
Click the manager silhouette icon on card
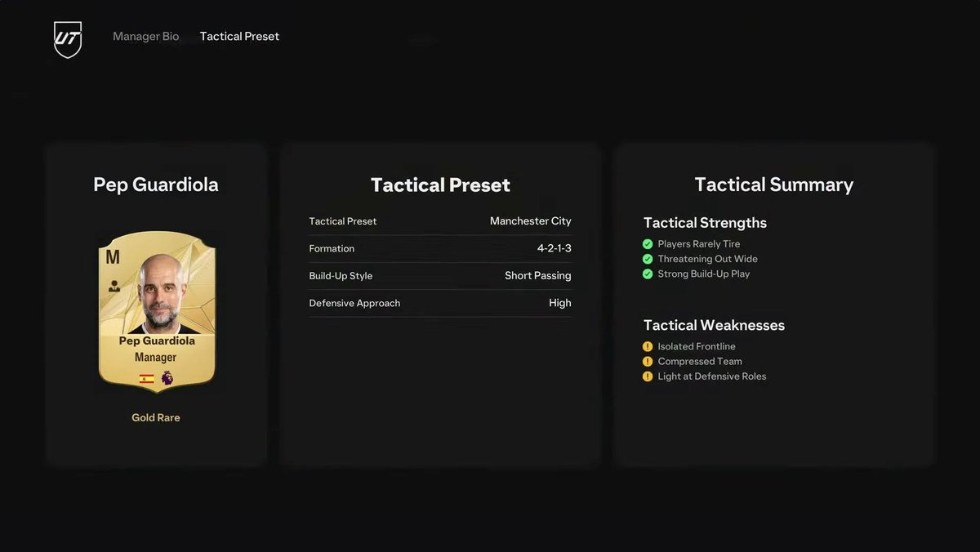(114, 287)
